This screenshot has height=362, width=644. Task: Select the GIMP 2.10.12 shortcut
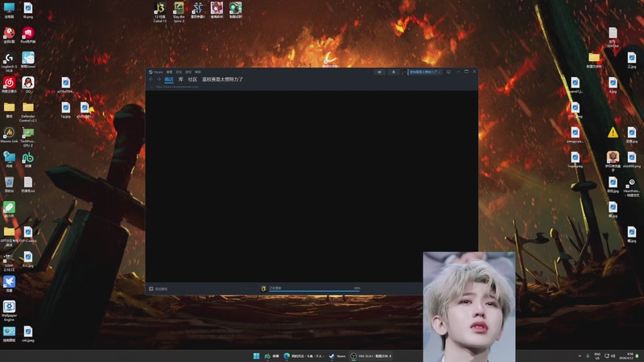(9, 262)
